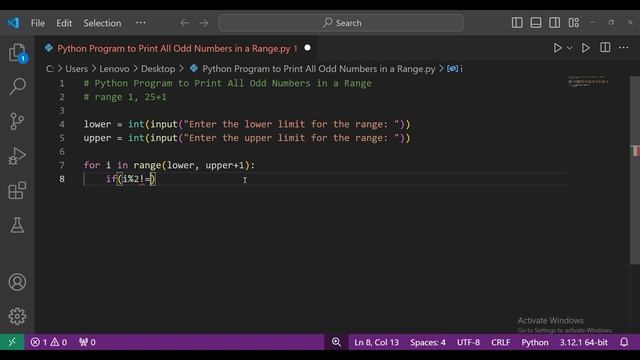The height and width of the screenshot is (360, 640).
Task: Go forward with the right arrow
Action: [x=204, y=23]
